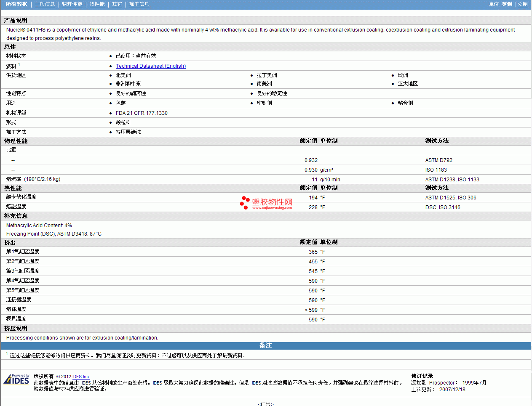
Task: Click the IDES logo icon in footer
Action: click(16, 379)
